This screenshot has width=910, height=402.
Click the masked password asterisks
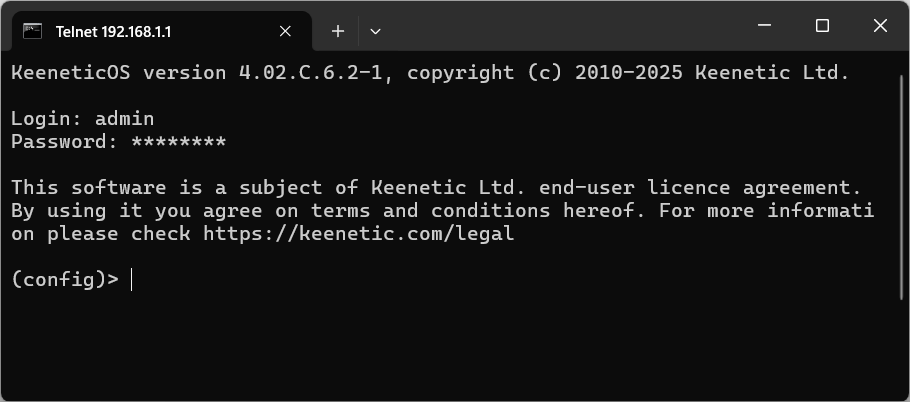pyautogui.click(x=178, y=142)
